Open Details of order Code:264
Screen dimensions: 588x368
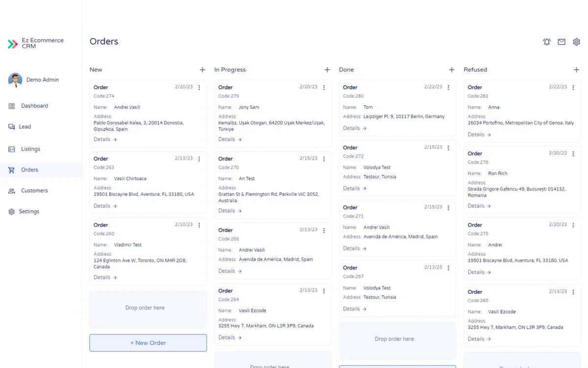pyautogui.click(x=230, y=338)
